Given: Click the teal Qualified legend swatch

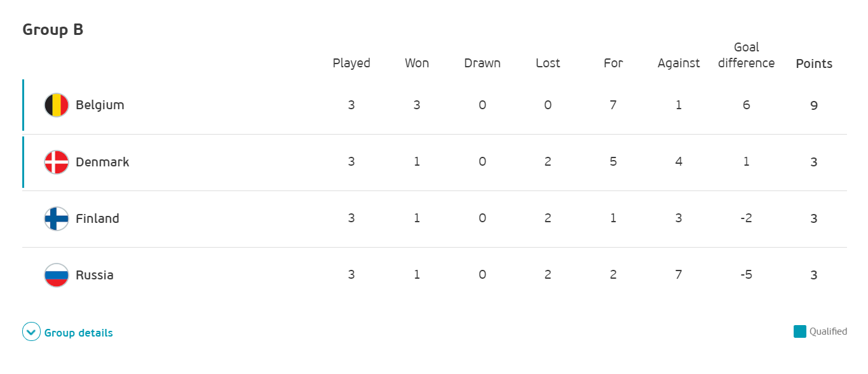Looking at the screenshot, I should pyautogui.click(x=800, y=331).
